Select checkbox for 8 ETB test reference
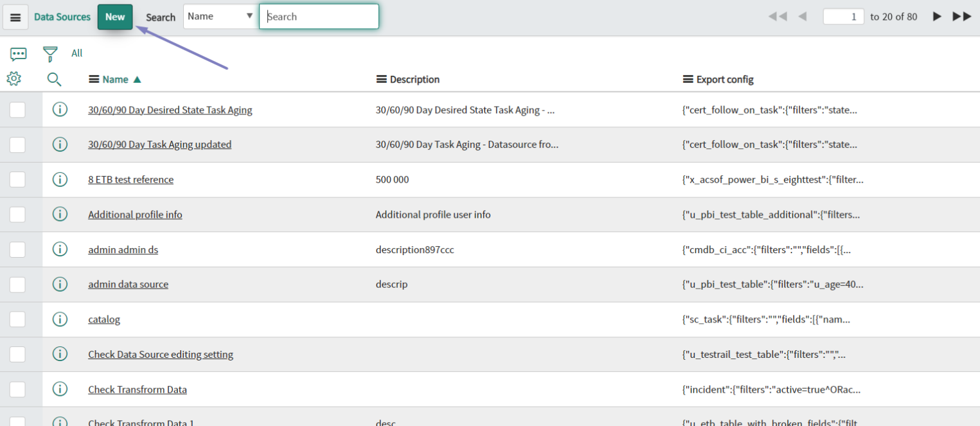The height and width of the screenshot is (426, 980). (x=17, y=180)
